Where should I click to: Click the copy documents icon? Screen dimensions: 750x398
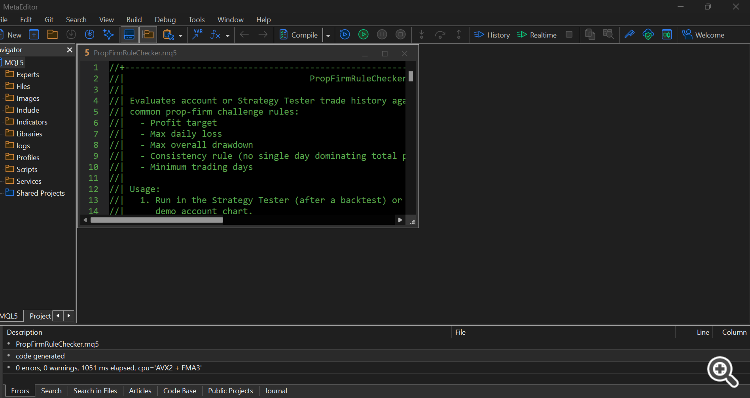point(590,34)
